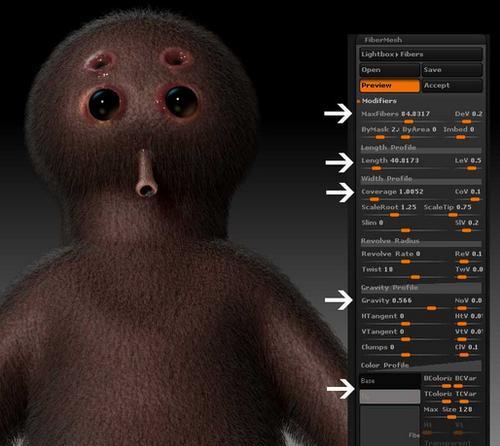The image size is (500, 446).
Task: Adjust the TColorize slider
Action: pyautogui.click(x=438, y=397)
